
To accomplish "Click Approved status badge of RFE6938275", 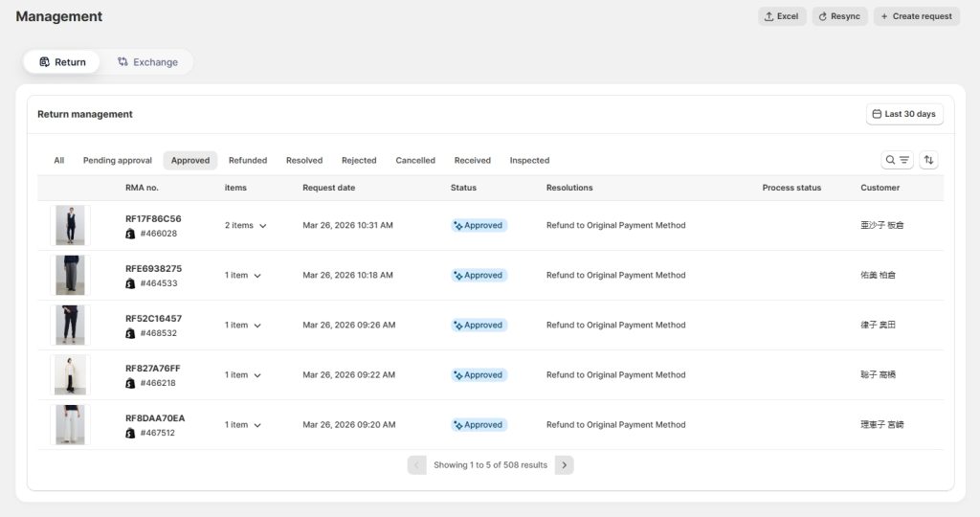I will [479, 276].
